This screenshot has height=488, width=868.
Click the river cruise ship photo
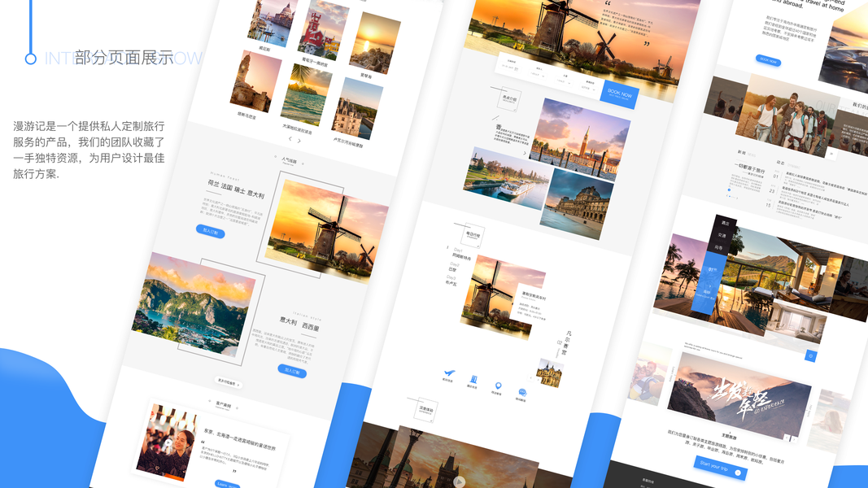507,178
